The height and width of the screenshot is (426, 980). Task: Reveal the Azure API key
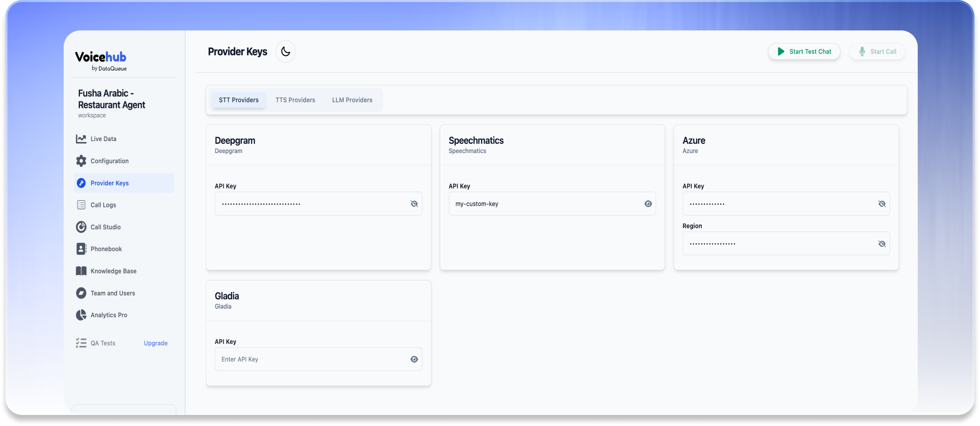click(882, 204)
